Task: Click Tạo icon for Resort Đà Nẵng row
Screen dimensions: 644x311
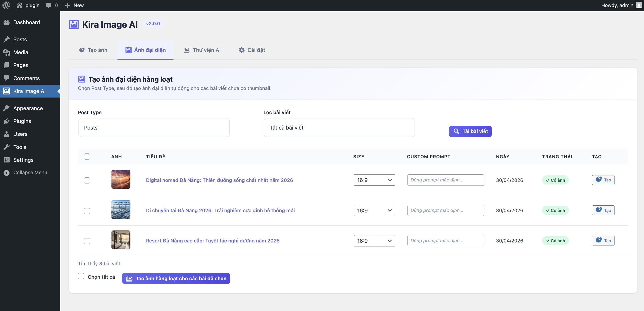Action: click(599, 240)
